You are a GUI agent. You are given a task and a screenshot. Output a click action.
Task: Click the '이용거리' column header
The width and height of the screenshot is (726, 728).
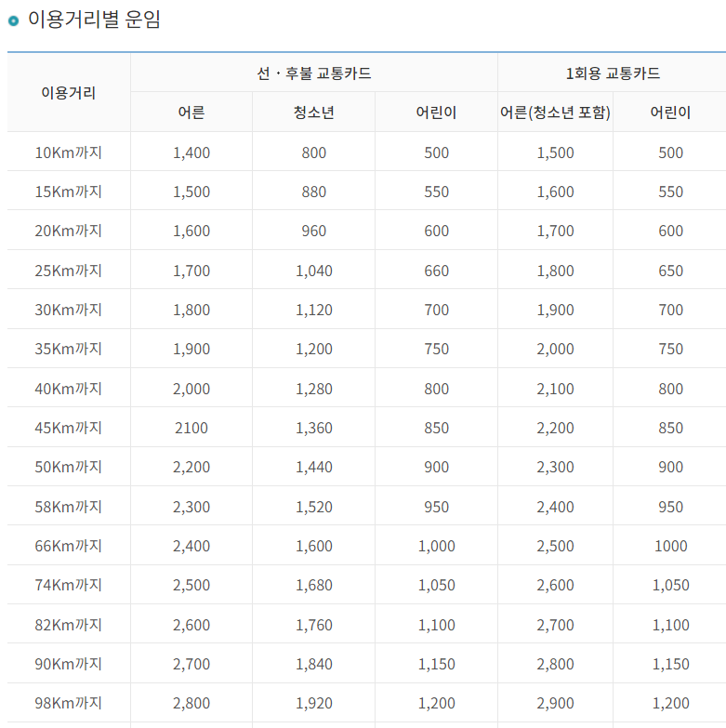pyautogui.click(x=69, y=93)
